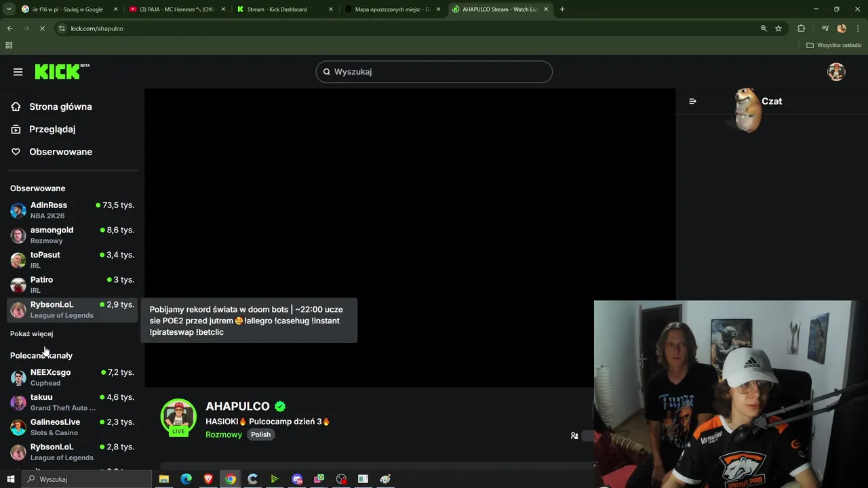The width and height of the screenshot is (868, 488).
Task: Switch to the Szukaj w Google tab
Action: pos(68,9)
